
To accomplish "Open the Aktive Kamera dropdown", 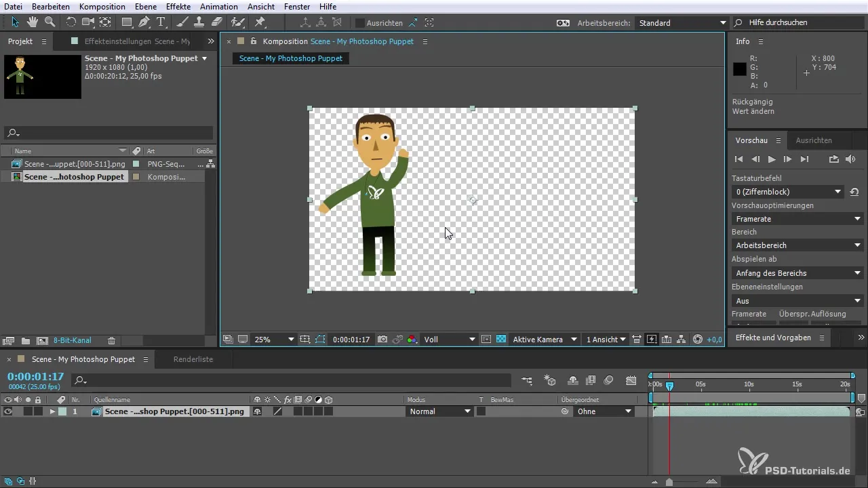I will (544, 340).
